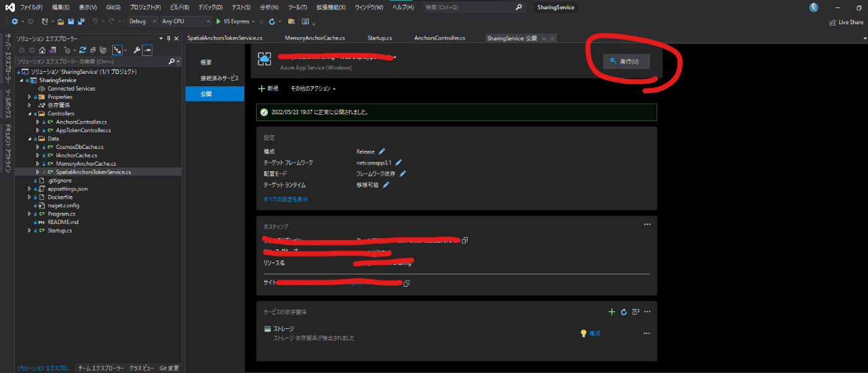Click Collapse All in Solution Explorer toolbar
This screenshot has width=868, height=373.
click(92, 50)
